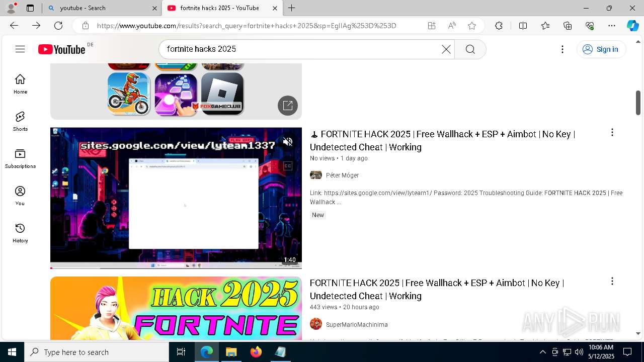The width and height of the screenshot is (644, 362).
Task: Open Edge Collections
Action: pos(568,26)
